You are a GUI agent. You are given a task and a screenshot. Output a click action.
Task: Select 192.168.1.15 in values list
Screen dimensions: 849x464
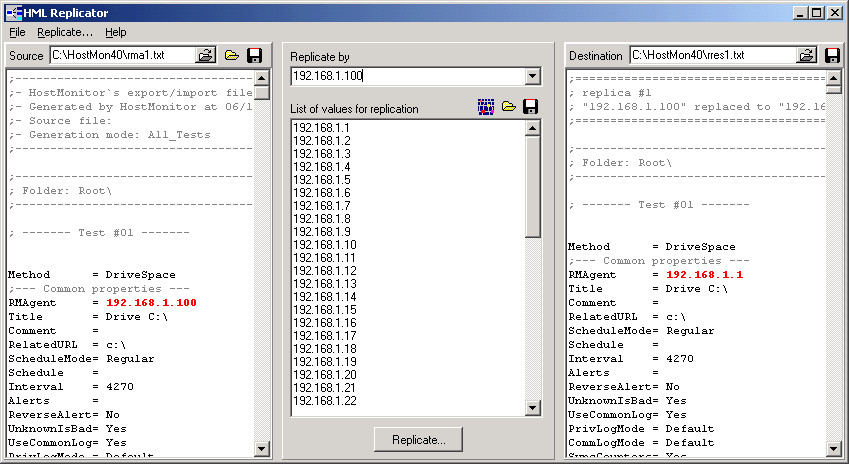[x=325, y=310]
